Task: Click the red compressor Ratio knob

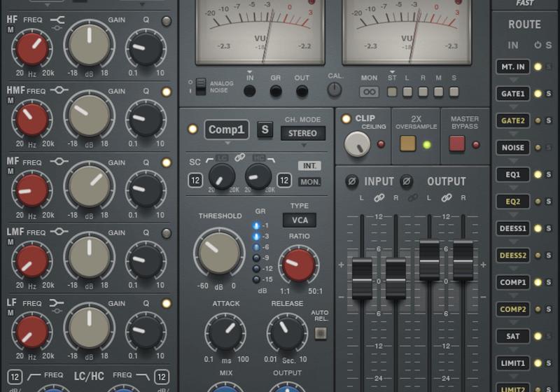Action: pyautogui.click(x=299, y=265)
